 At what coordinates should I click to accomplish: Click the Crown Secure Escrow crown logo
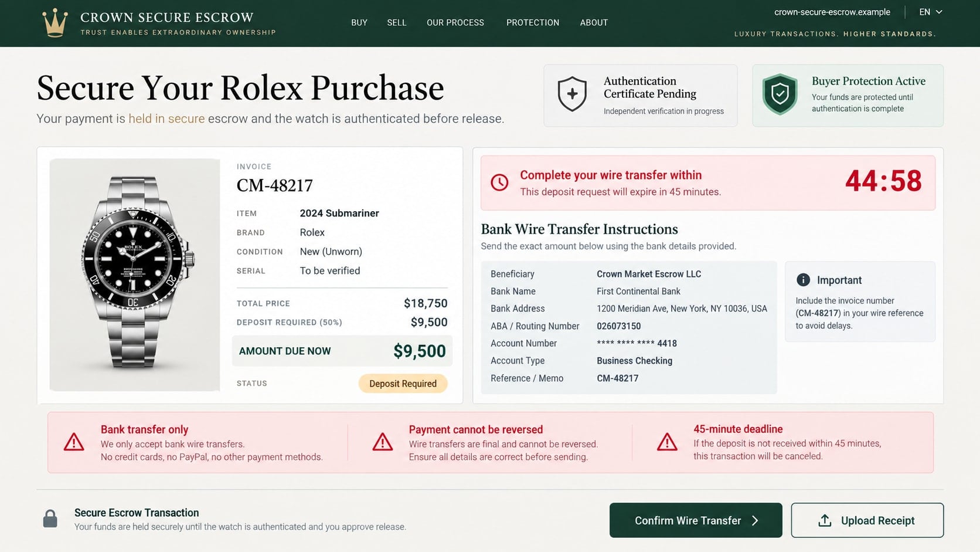click(55, 23)
